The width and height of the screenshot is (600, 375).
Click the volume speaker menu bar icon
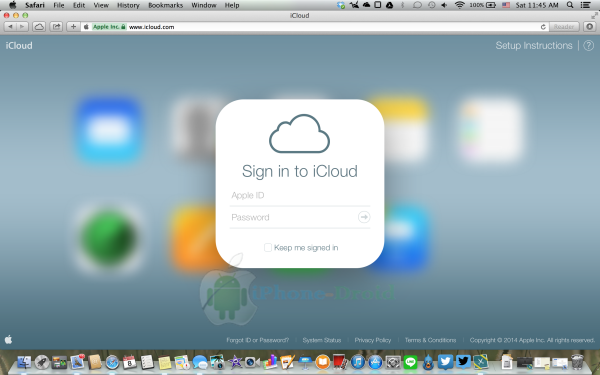[444, 5]
